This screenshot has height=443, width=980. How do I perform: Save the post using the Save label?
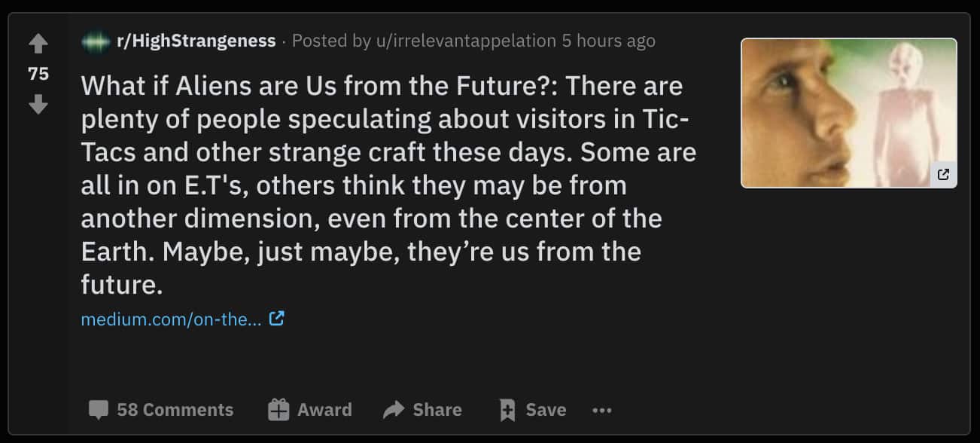546,410
